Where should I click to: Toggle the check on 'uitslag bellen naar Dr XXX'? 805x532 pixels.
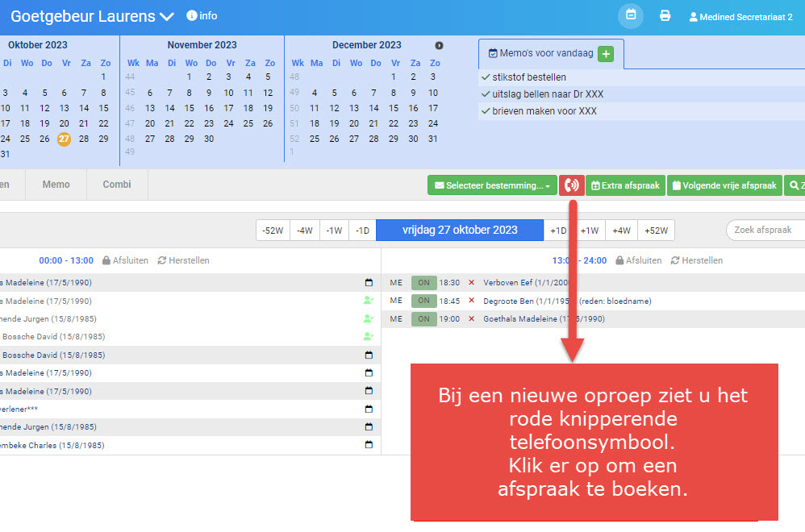486,94
